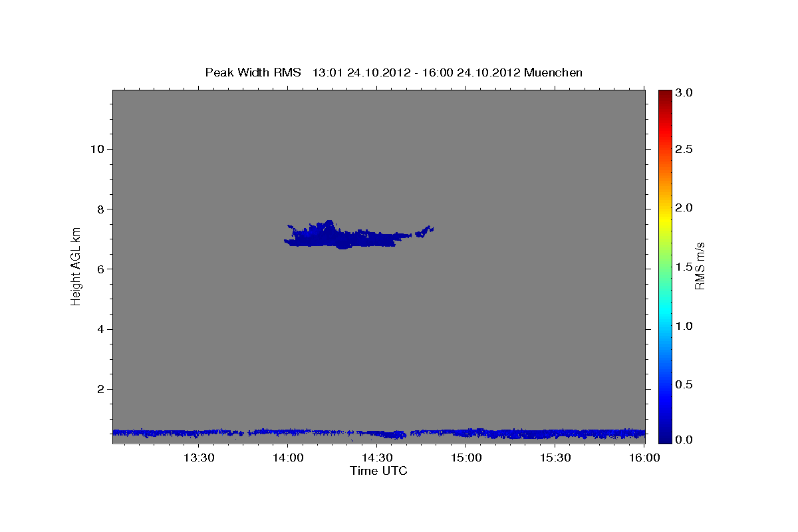Viewport: 798px width, 532px height.
Task: Click the 15:30 time tick label
Action: coord(555,458)
